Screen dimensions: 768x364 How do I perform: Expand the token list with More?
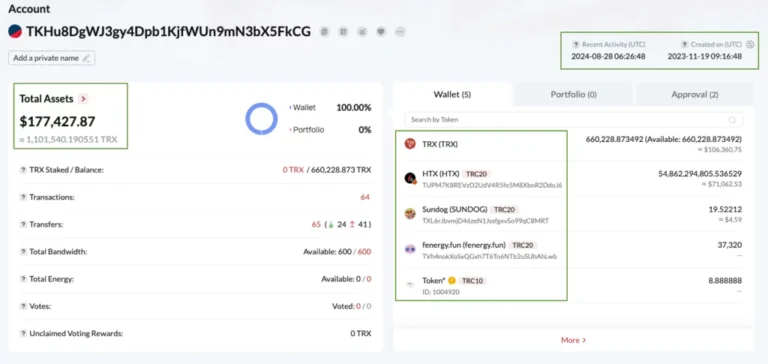(573, 340)
